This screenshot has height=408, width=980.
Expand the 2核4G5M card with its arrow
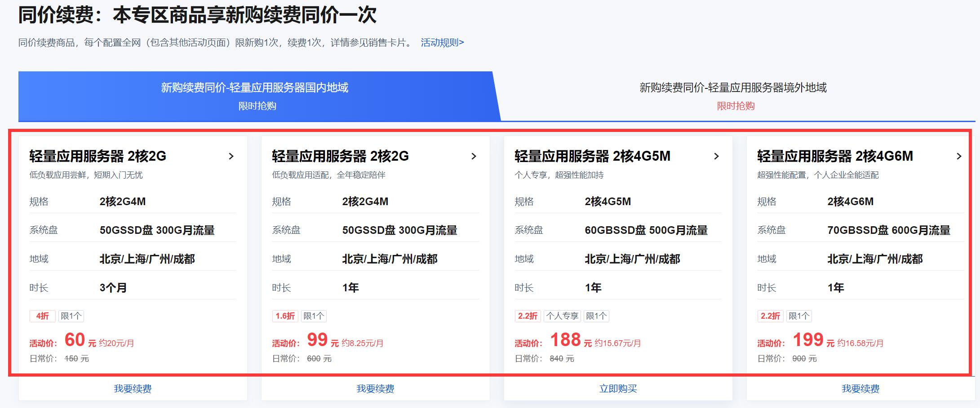tap(716, 156)
